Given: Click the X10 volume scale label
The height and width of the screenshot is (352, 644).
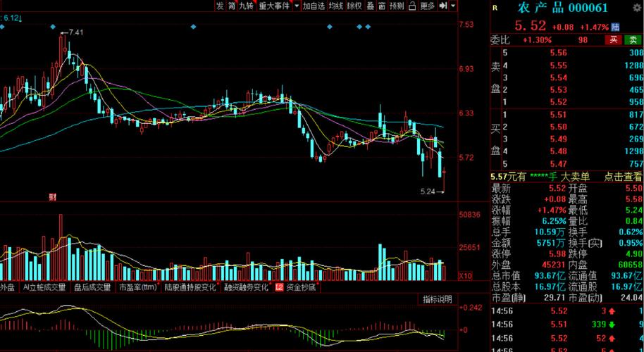Looking at the screenshot, I should tap(465, 276).
